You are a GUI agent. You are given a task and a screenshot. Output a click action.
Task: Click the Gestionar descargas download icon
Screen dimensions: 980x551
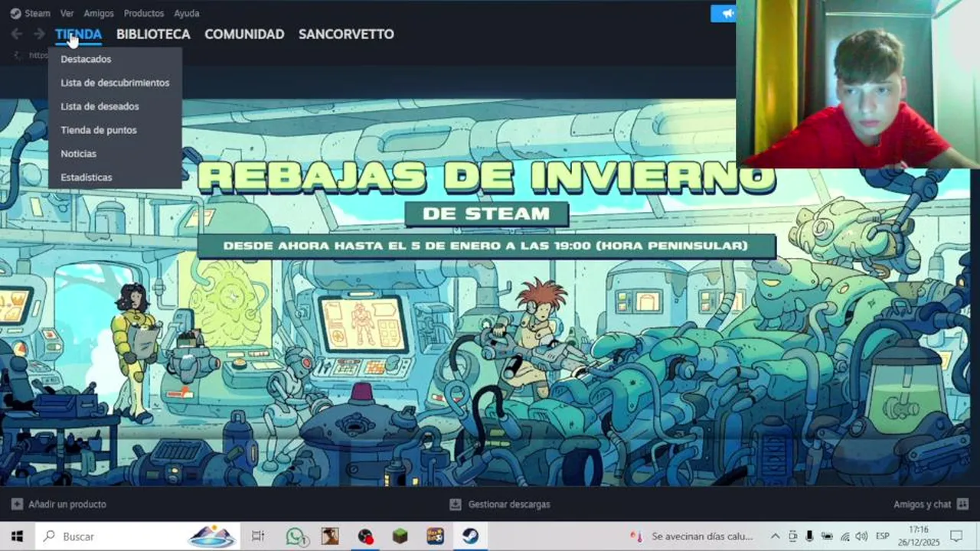pos(456,504)
